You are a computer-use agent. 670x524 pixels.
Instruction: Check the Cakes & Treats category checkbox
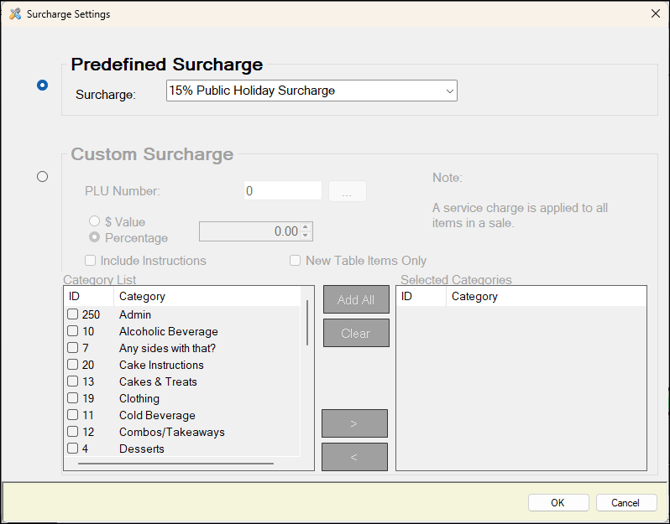[x=73, y=381]
